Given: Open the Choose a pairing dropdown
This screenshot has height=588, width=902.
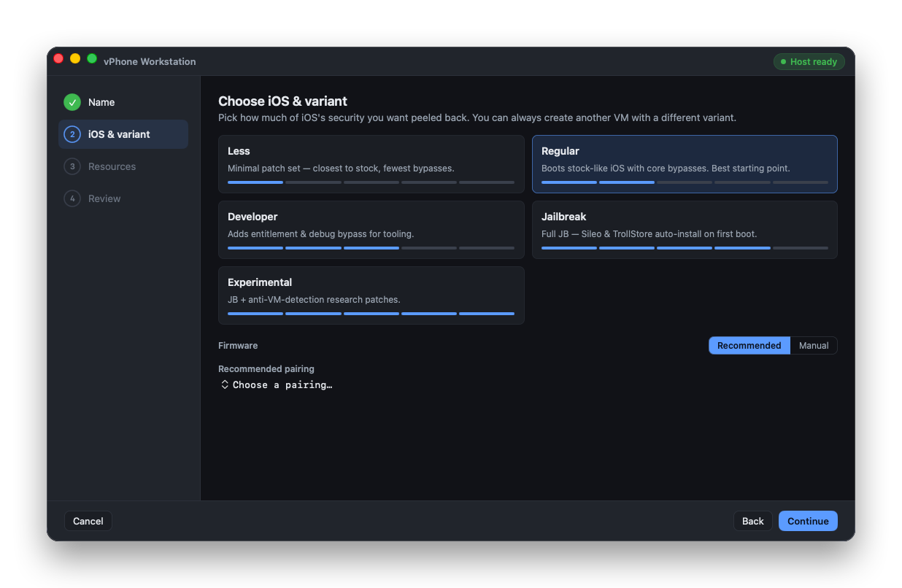Looking at the screenshot, I should (x=277, y=384).
